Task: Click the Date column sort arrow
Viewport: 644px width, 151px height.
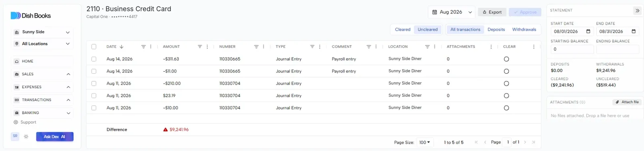Action: click(122, 47)
